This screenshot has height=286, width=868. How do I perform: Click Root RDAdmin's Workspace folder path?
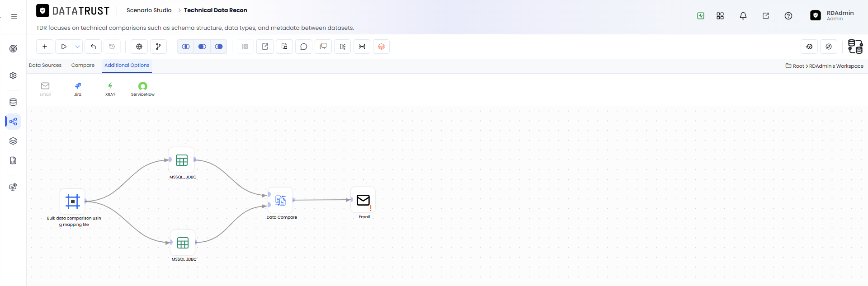click(825, 66)
